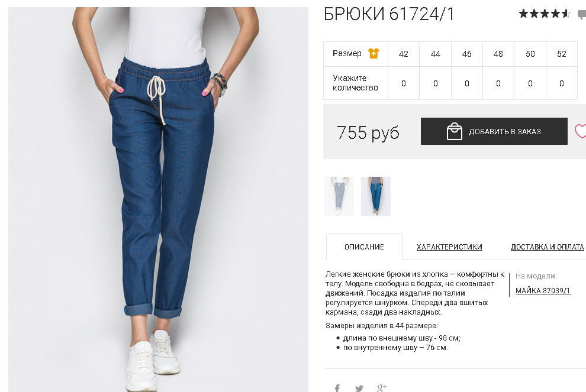Click ДОБАВИТЬ В ЗАКАЗ button
Image resolution: width=586 pixels, height=392 pixels.
pos(494,131)
